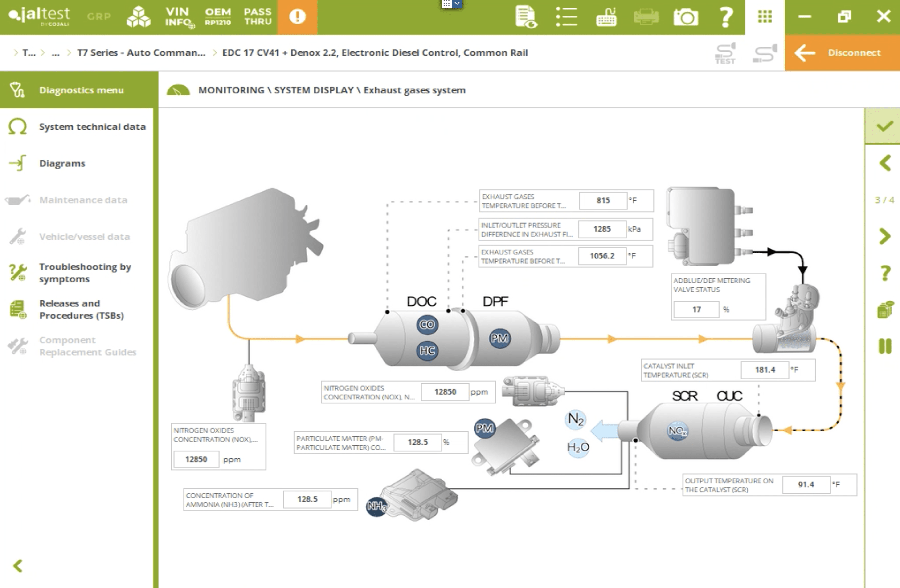The width and height of the screenshot is (900, 588).
Task: Click the orange warning alert icon
Action: [297, 17]
